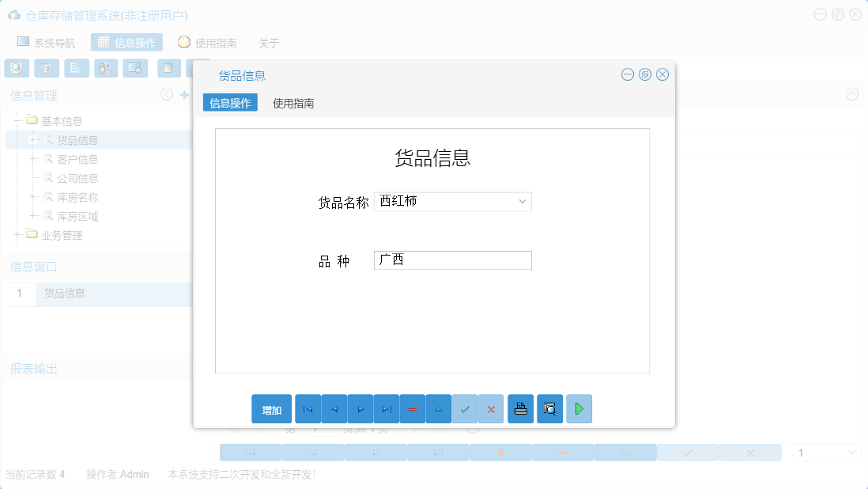Viewport: 868px width, 489px height.
Task: Click the blue edit triangle icon in the dialog
Action: coord(438,408)
